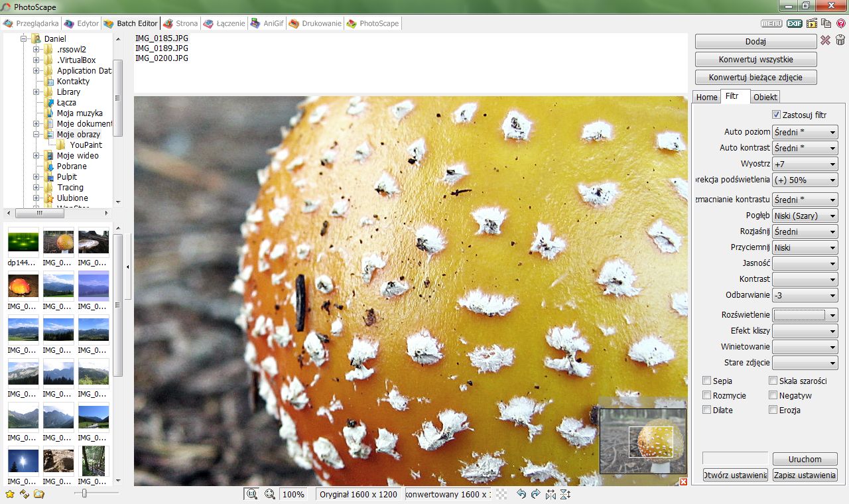Open the MENU icon button
This screenshot has height=504, width=849.
click(771, 23)
